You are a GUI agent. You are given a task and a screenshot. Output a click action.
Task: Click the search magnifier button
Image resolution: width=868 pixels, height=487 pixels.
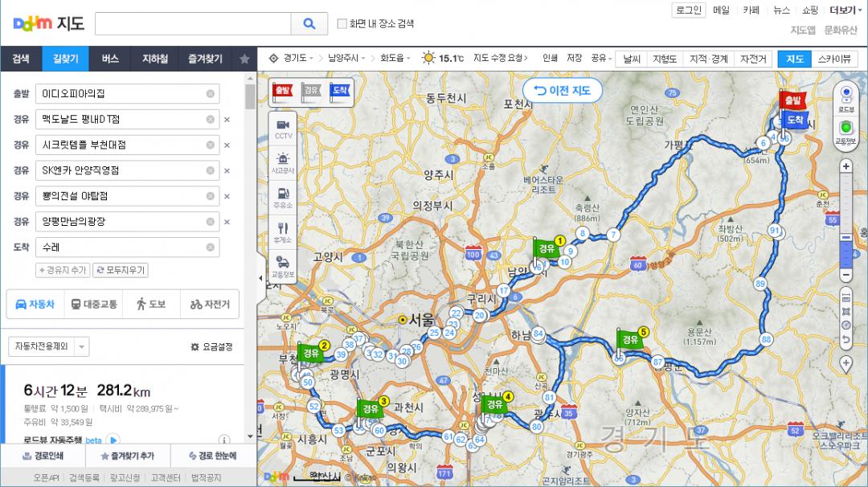[x=309, y=24]
